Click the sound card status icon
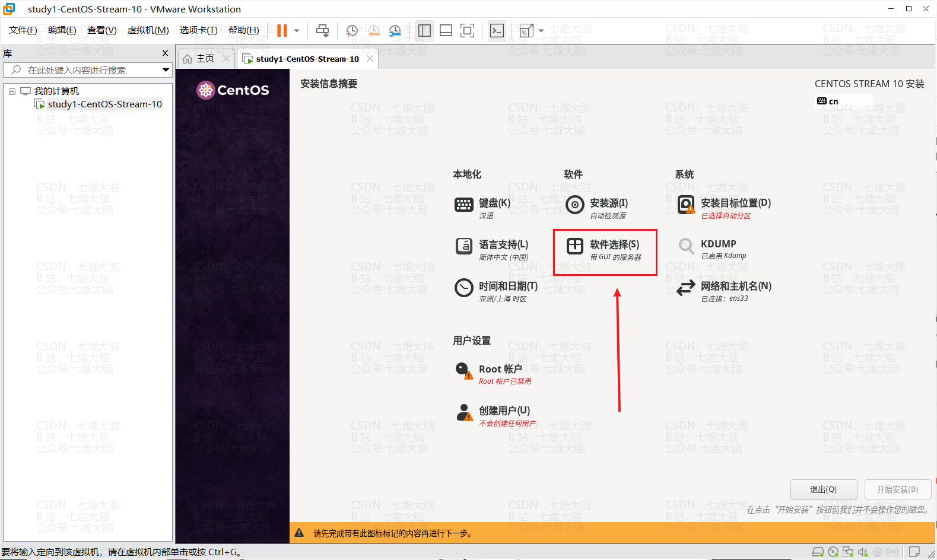This screenshot has height=560, width=937. click(x=863, y=552)
